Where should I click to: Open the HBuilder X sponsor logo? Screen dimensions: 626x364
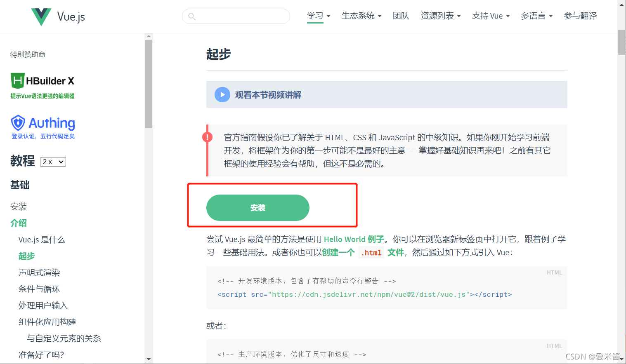[43, 86]
